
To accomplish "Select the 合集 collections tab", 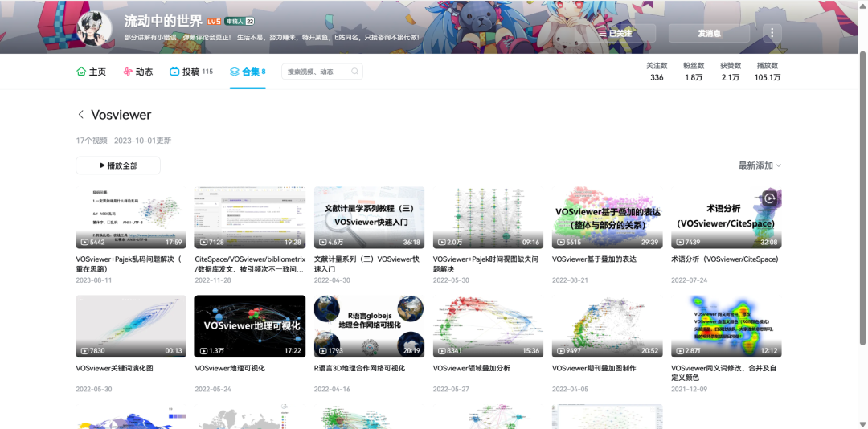I will point(247,71).
